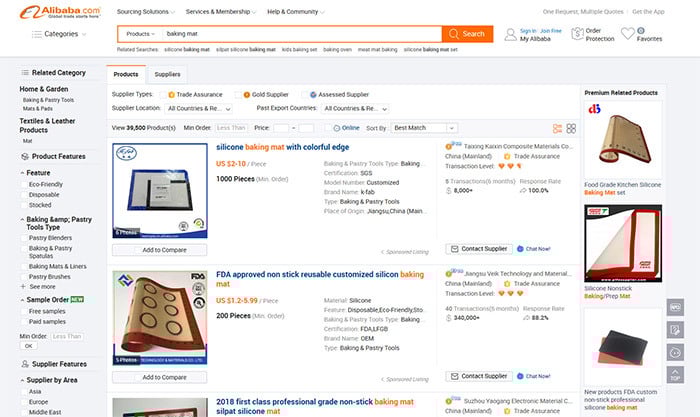Click the orange Search button

click(x=467, y=34)
